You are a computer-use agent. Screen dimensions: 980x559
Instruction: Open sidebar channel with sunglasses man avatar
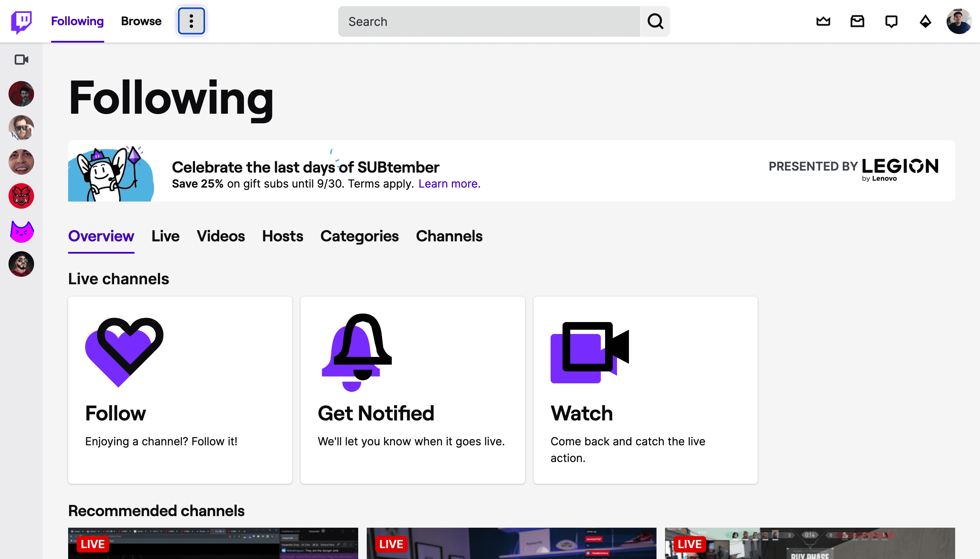[21, 128]
